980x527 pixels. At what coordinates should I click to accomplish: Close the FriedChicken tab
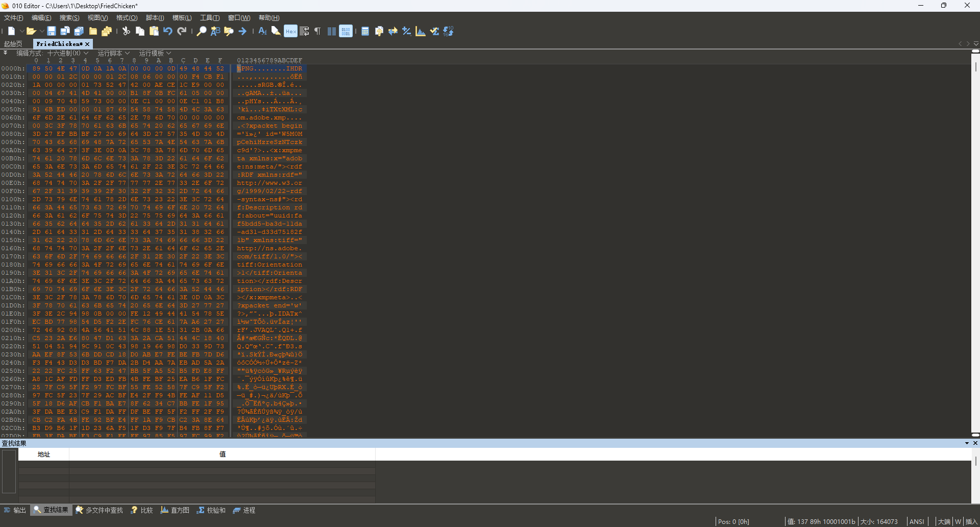coord(87,44)
